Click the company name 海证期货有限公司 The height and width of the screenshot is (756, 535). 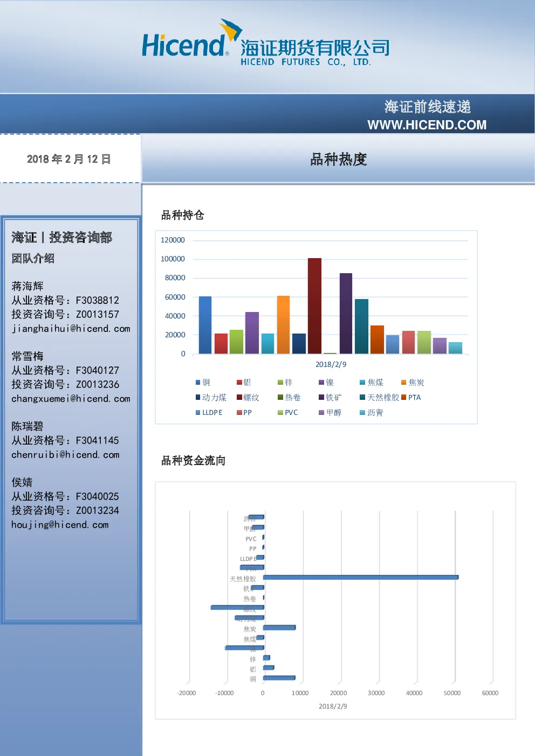click(315, 48)
